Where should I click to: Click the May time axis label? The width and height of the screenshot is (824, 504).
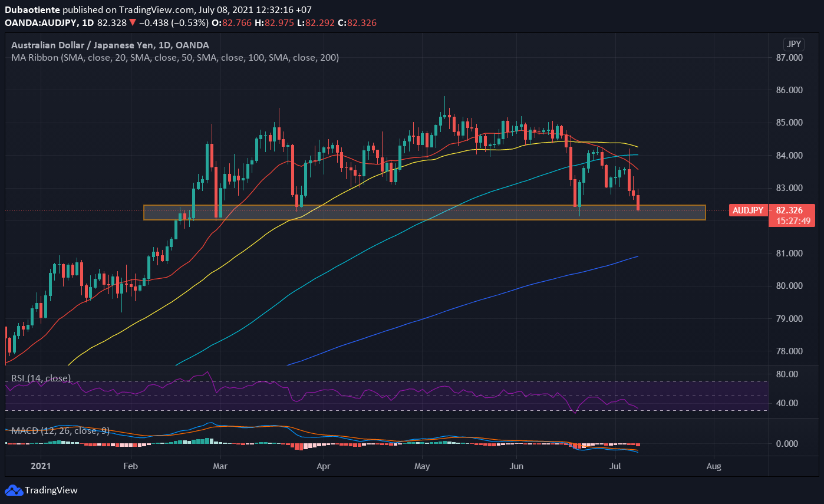(x=422, y=466)
